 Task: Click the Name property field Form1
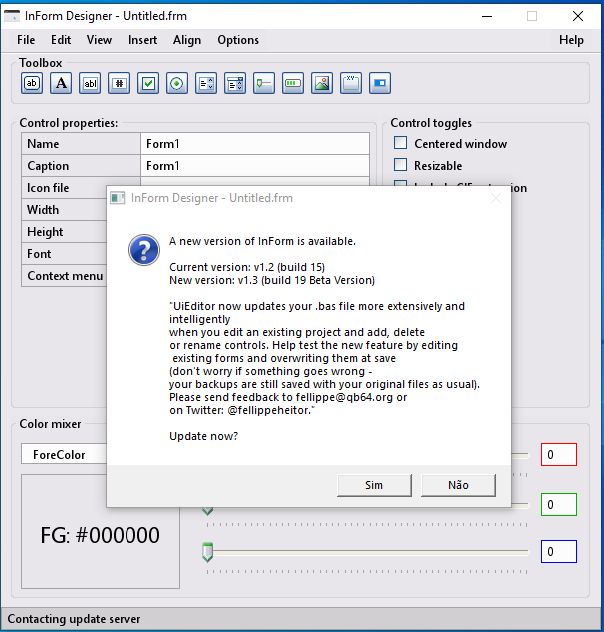tap(255, 143)
